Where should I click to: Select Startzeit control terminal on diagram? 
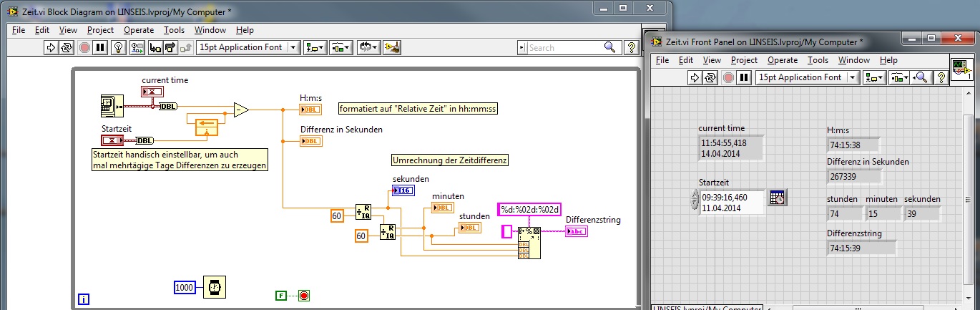click(x=112, y=140)
